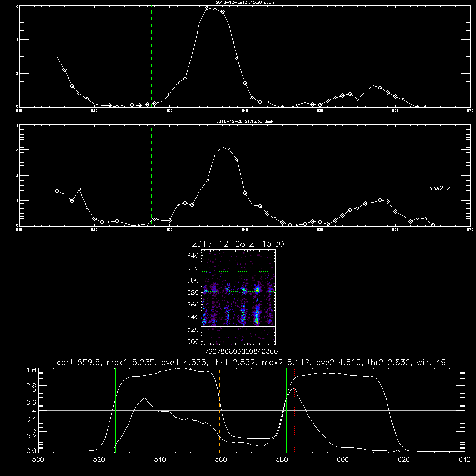The width and height of the screenshot is (476, 476).
Task: Click y-axis label "540" beside spectrogram image
Action: click(x=193, y=317)
